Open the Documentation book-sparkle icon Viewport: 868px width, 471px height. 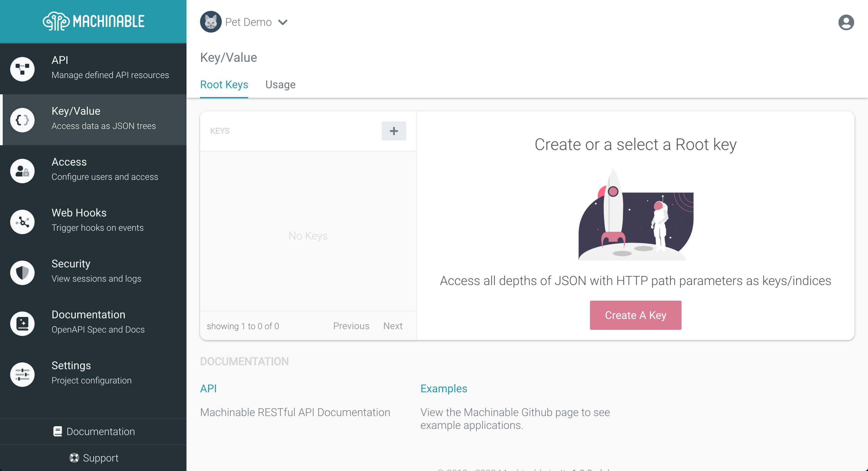pyautogui.click(x=22, y=323)
